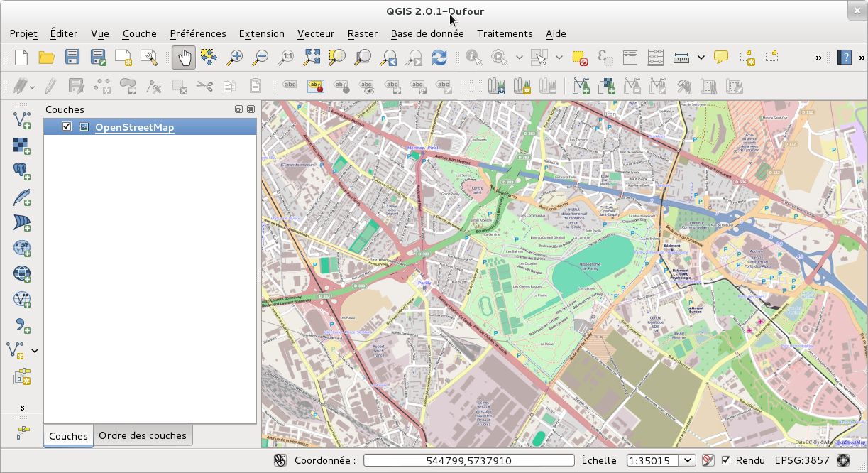Image resolution: width=868 pixels, height=473 pixels.
Task: Refresh the map canvas
Action: pyautogui.click(x=439, y=58)
